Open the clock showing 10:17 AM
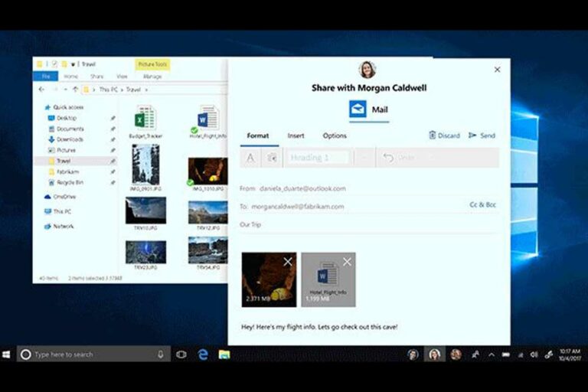 [x=570, y=354]
